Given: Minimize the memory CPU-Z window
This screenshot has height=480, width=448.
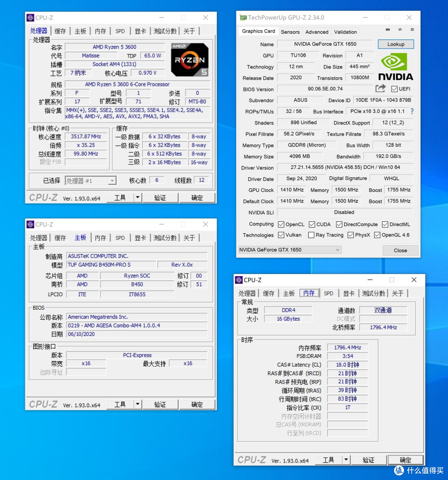Looking at the screenshot, I should [x=370, y=280].
